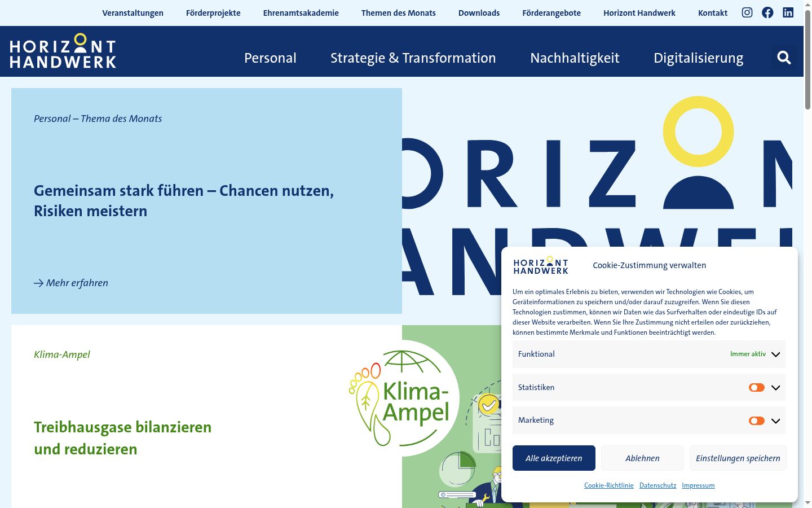Open the LinkedIn page icon

[x=788, y=12]
